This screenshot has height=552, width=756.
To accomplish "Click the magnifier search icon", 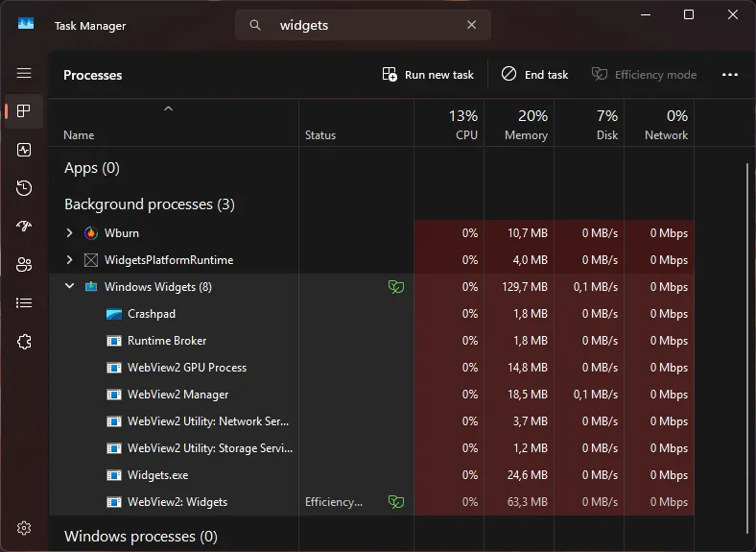I will [255, 25].
